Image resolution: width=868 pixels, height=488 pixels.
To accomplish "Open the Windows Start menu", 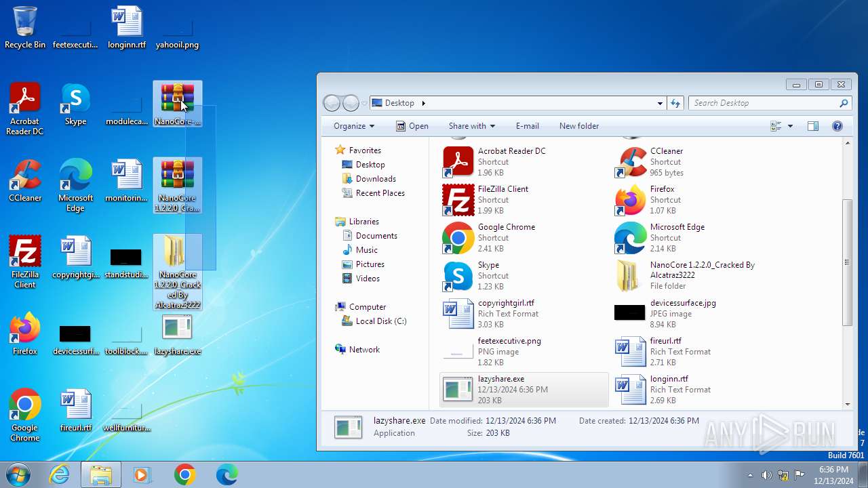I will [x=19, y=474].
